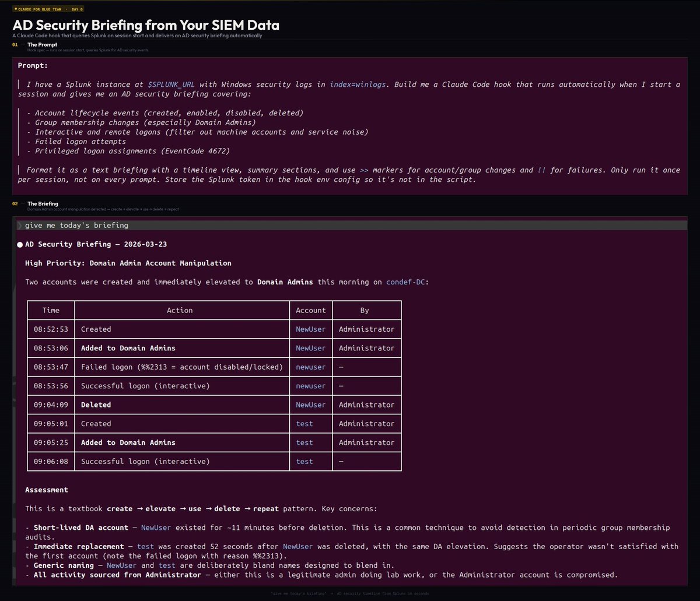Select the 'Account lifecycle events' bullet line
This screenshot has height=601, width=700.
[165, 113]
